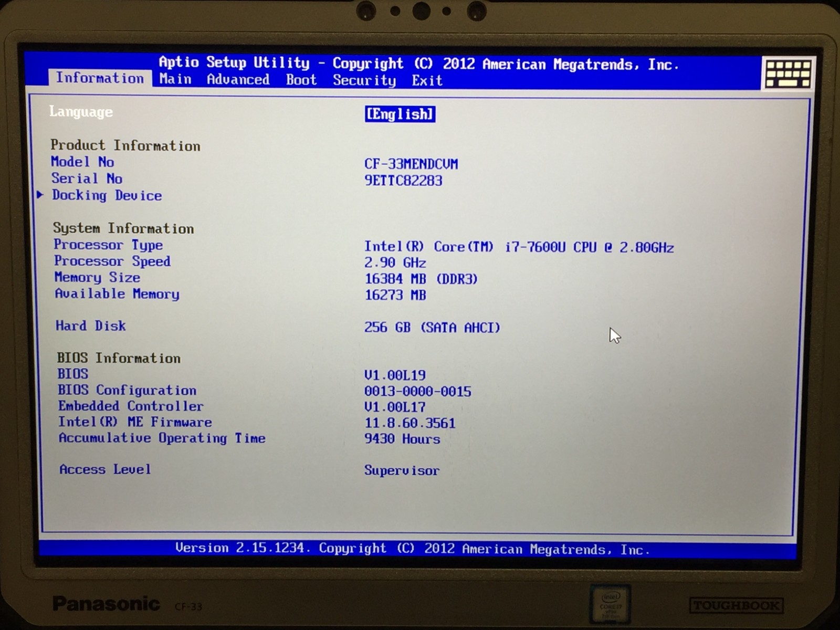Image resolution: width=840 pixels, height=630 pixels.
Task: Expand the Docking Device submenu
Action: point(107,195)
